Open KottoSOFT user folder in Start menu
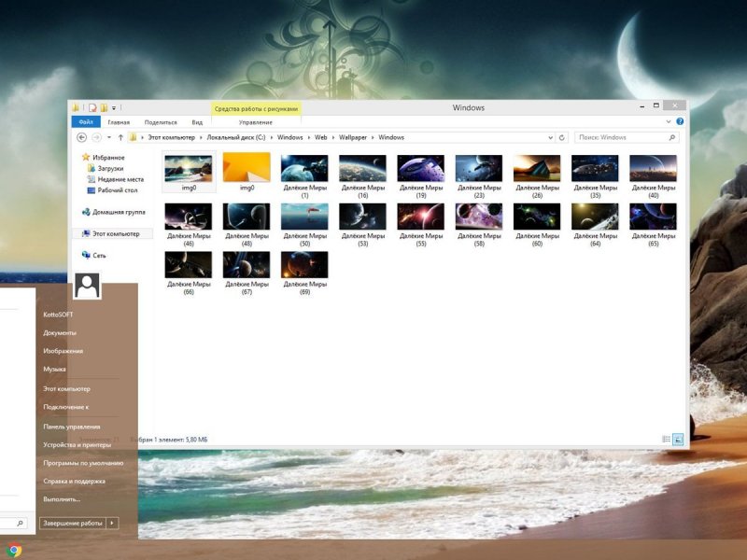The width and height of the screenshot is (747, 560). (58, 315)
